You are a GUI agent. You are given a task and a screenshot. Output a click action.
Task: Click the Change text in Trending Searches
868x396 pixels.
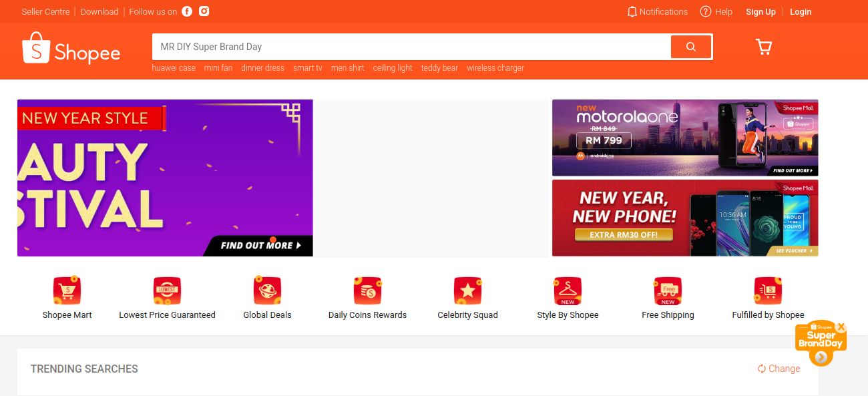pyautogui.click(x=784, y=369)
